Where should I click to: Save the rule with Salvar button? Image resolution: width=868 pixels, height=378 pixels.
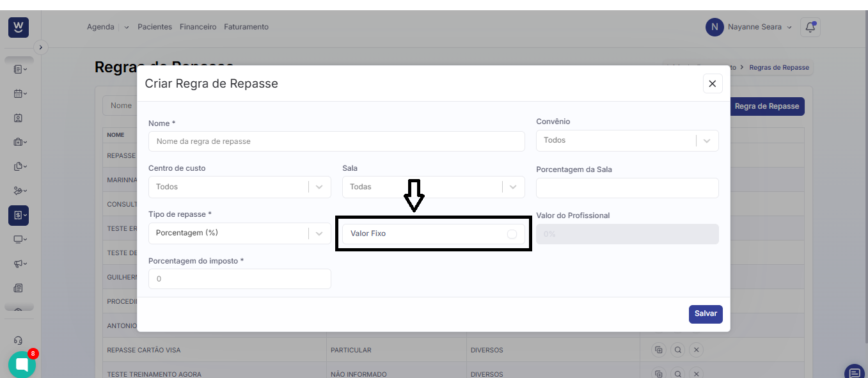(706, 314)
